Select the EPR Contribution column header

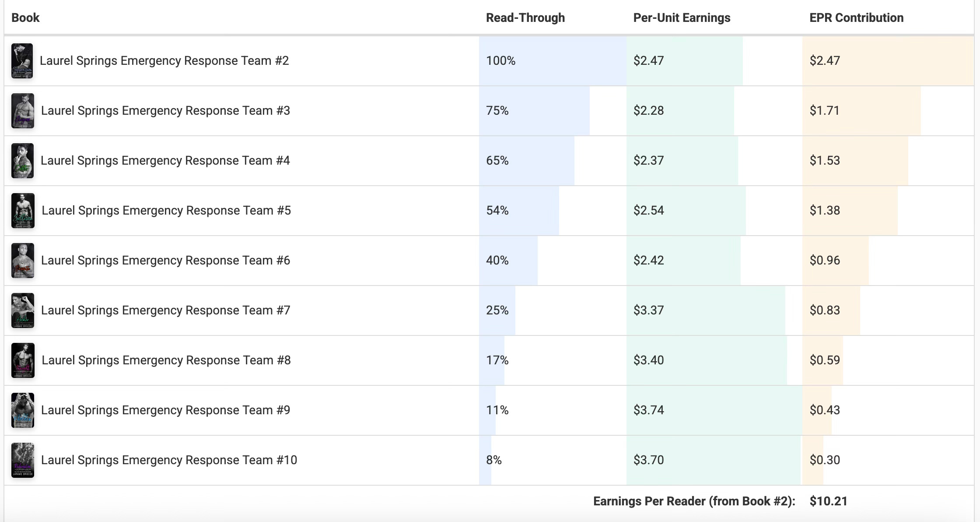tap(856, 18)
